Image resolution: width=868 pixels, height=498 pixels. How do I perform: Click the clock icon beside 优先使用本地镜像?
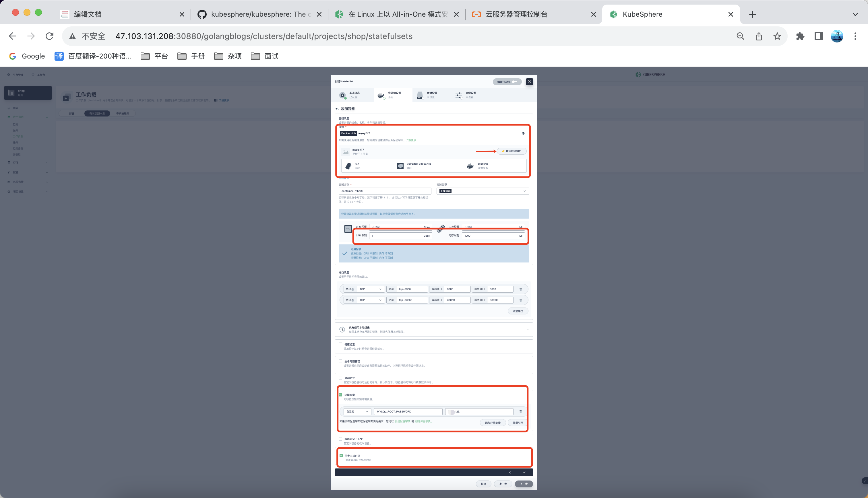pyautogui.click(x=342, y=330)
